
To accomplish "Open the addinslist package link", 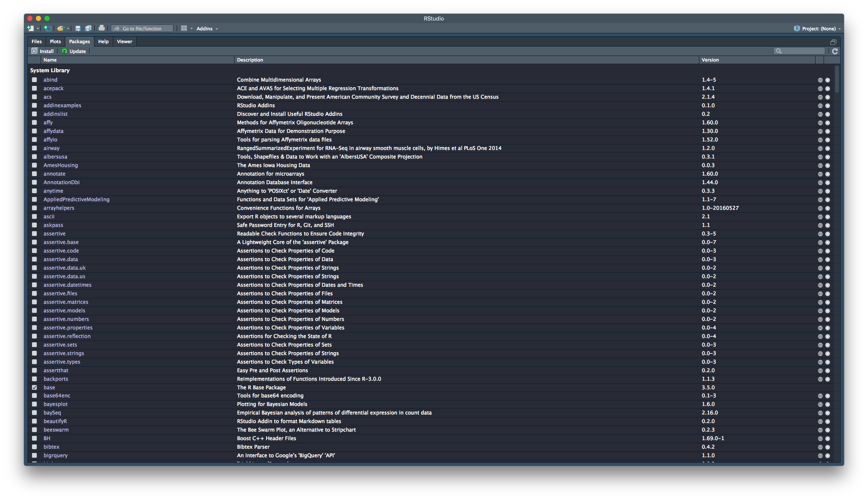I will pos(56,114).
